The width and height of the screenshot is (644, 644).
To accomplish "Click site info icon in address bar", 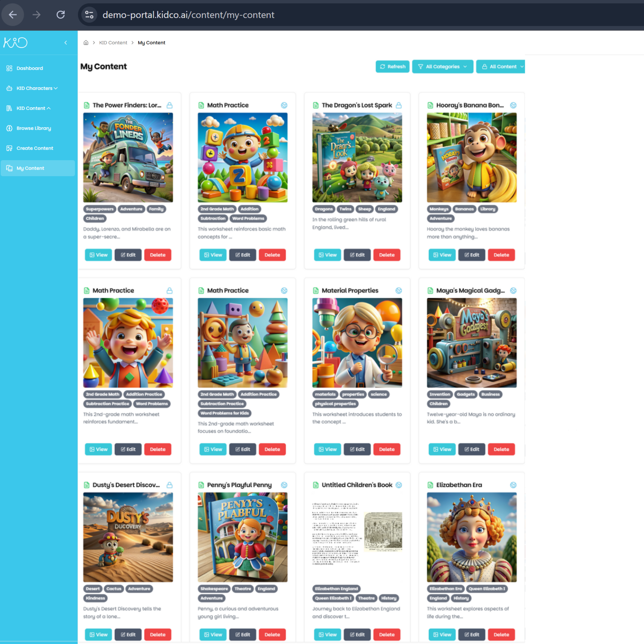I will 89,15.
